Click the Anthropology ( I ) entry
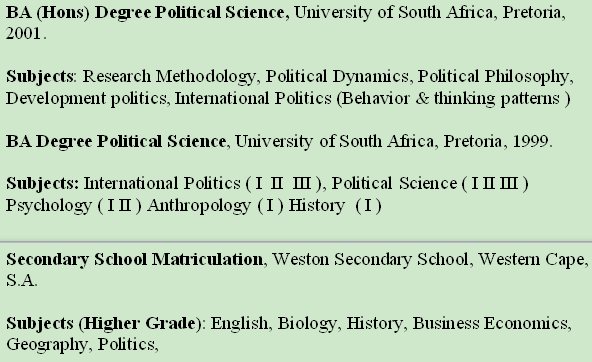 click(215, 206)
